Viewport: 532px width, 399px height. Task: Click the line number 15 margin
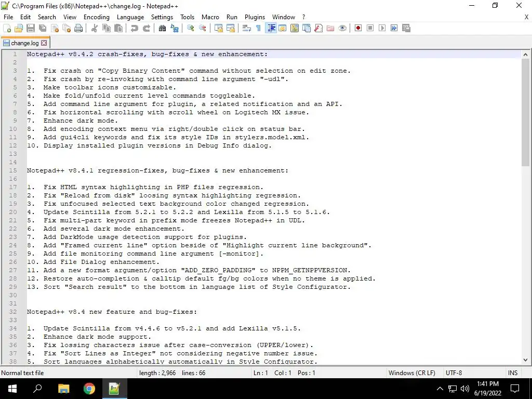click(x=13, y=170)
